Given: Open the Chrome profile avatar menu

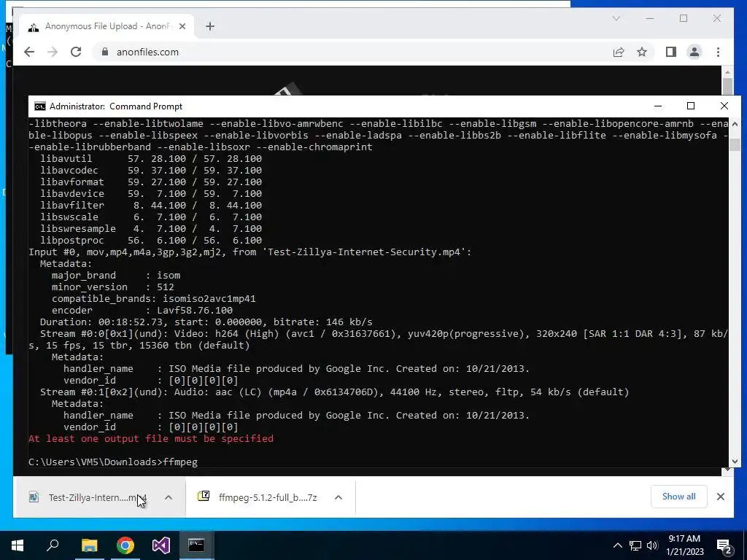Looking at the screenshot, I should pos(694,52).
